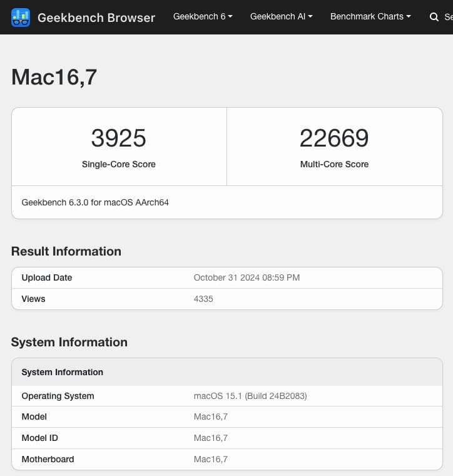Click the large System Information section heading
The image size is (453, 476).
coord(69,342)
